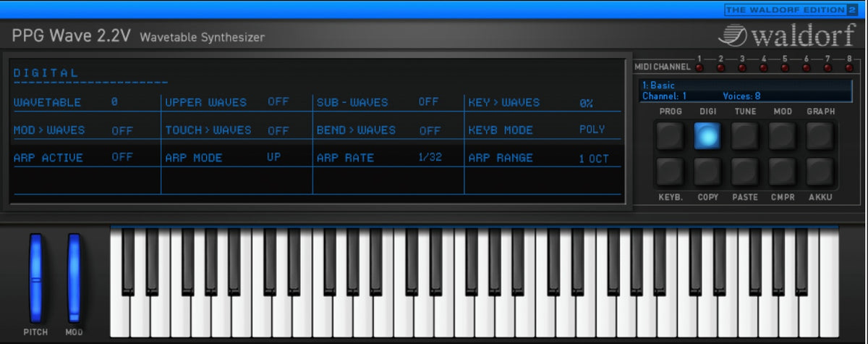Click the KEY > WAVES 0% value
The image size is (868, 344).
point(586,103)
